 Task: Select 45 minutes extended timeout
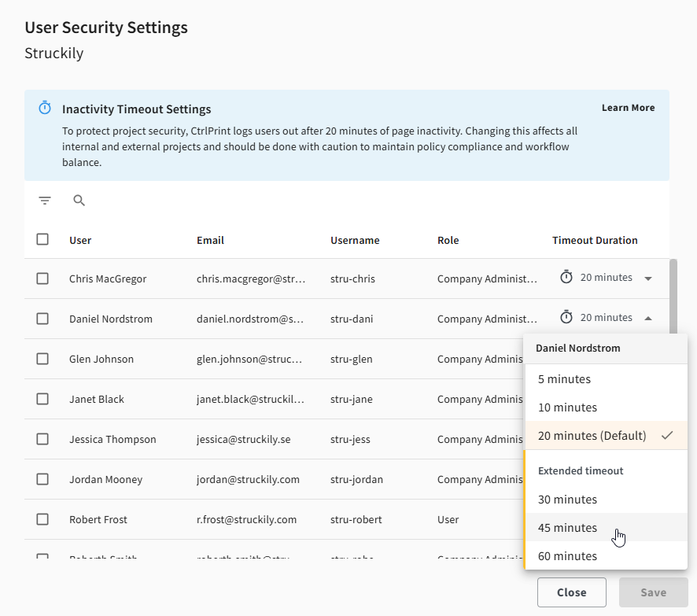(x=606, y=528)
